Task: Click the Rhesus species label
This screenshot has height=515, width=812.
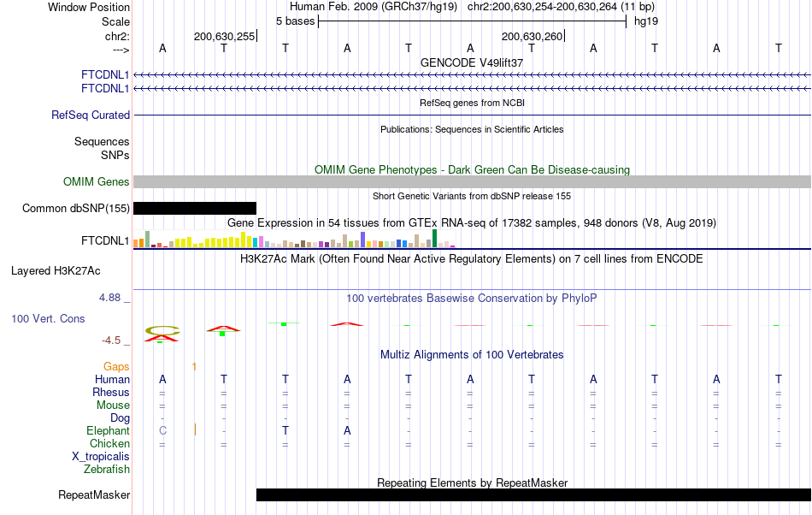Action: click(111, 392)
